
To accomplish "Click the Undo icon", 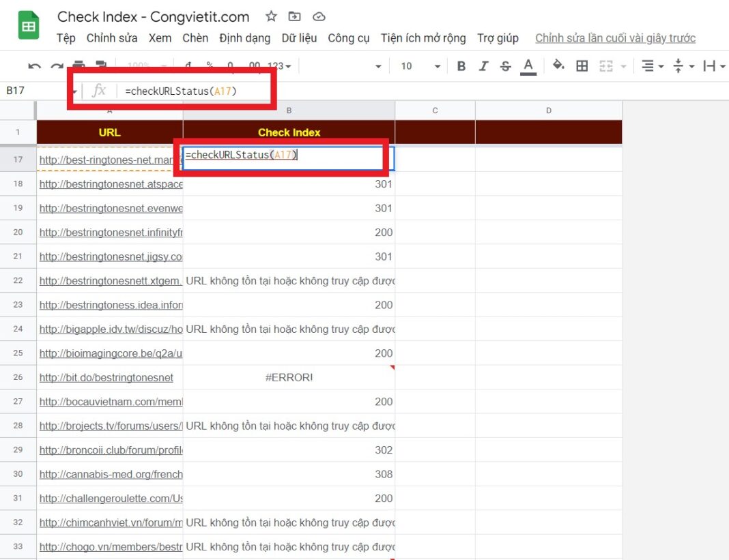I will [35, 66].
